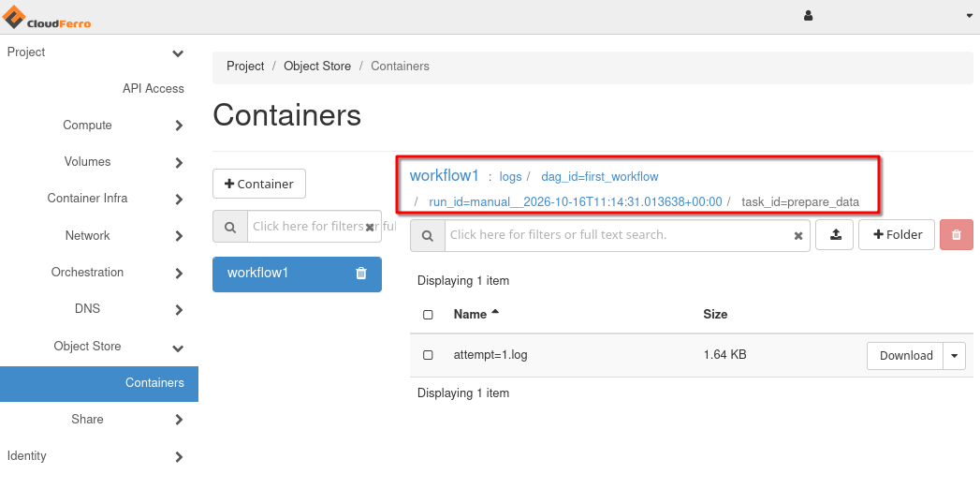Open the workflow1 path root link
The image size is (980, 489).
(x=445, y=176)
